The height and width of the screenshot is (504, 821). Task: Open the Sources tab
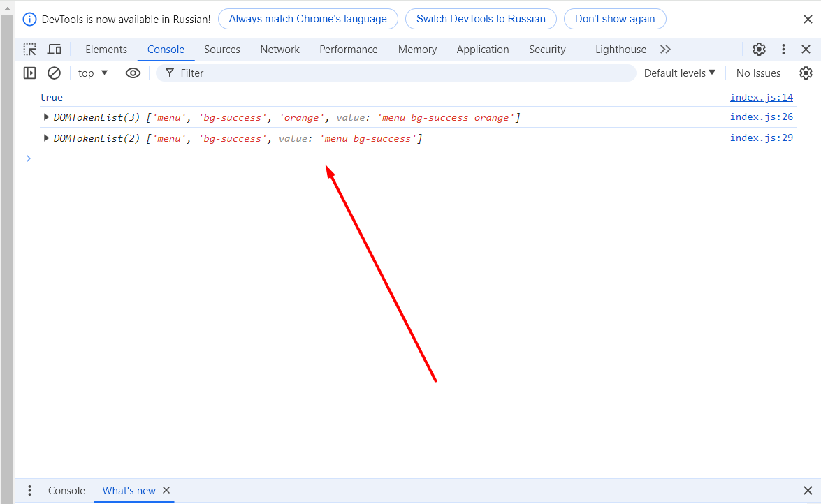222,49
